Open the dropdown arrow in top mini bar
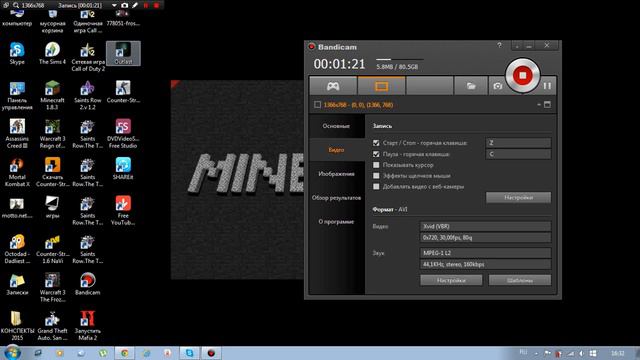Image resolution: width=640 pixels, height=360 pixels. 114,5
